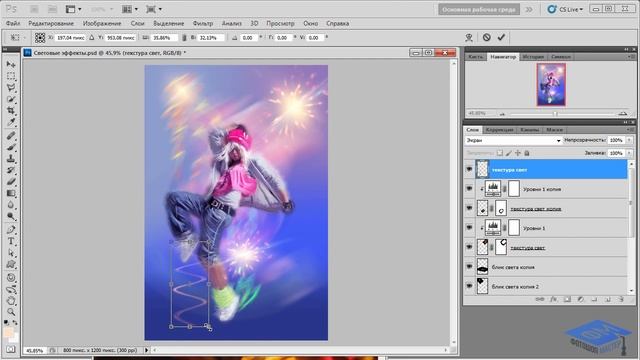640x360 pixels.
Task: Open the screen mode dropdown
Action: coord(154,9)
